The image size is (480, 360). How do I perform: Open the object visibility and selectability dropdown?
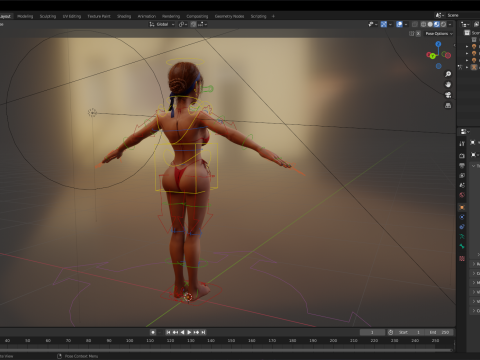(x=372, y=24)
